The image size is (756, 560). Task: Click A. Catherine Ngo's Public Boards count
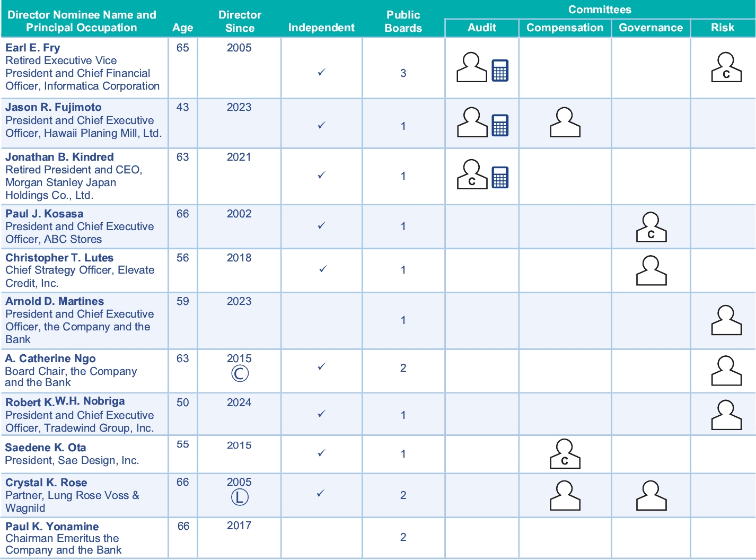403,368
